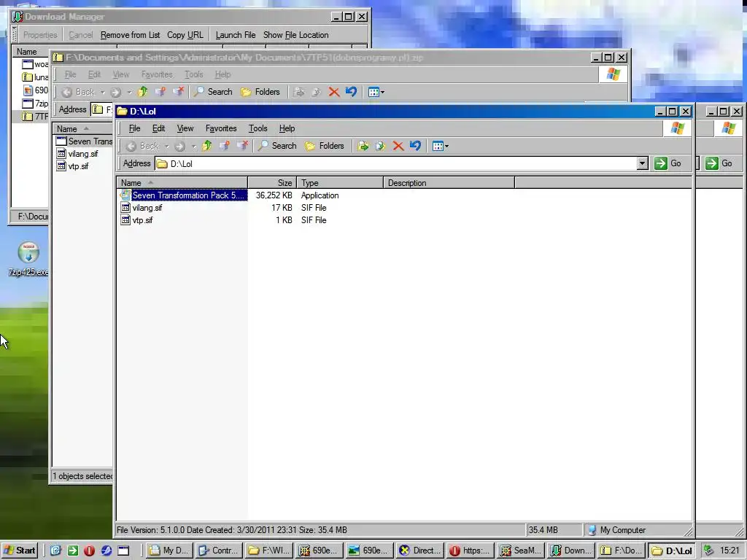This screenshot has width=747, height=560.
Task: Select vtp.sif file in D:\Lol window
Action: (142, 220)
